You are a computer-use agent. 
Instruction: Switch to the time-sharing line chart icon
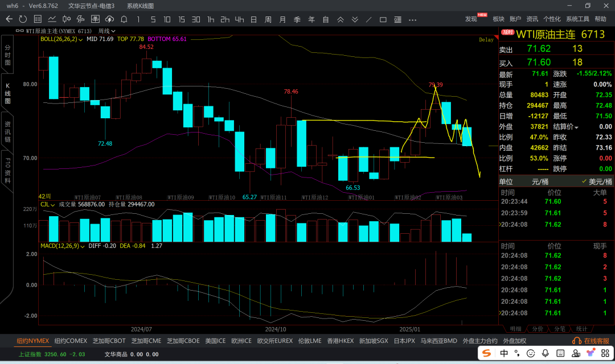(x=52, y=19)
